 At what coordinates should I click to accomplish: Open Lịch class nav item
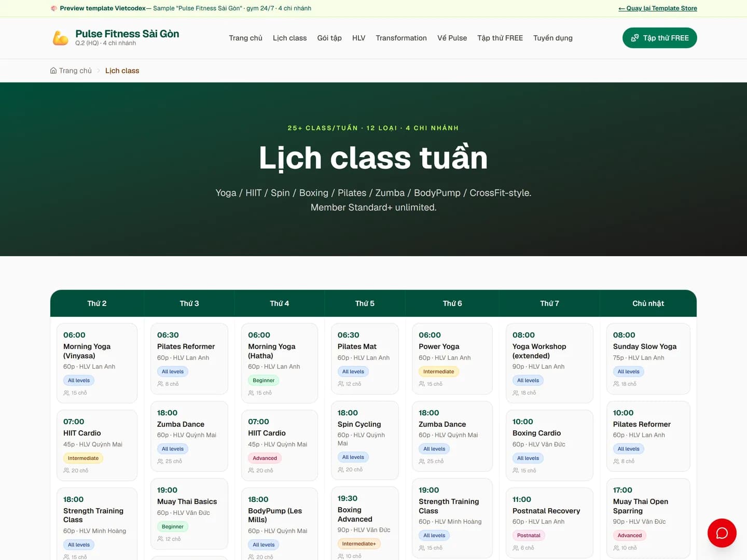[289, 38]
